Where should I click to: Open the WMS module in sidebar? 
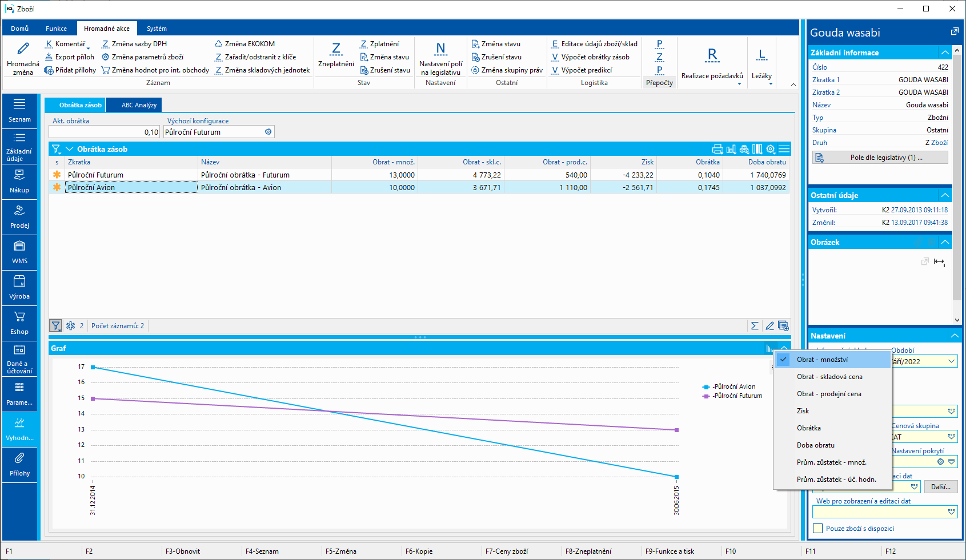(19, 252)
